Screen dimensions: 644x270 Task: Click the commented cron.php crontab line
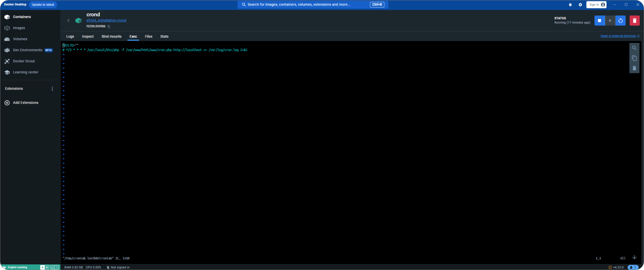pos(155,50)
